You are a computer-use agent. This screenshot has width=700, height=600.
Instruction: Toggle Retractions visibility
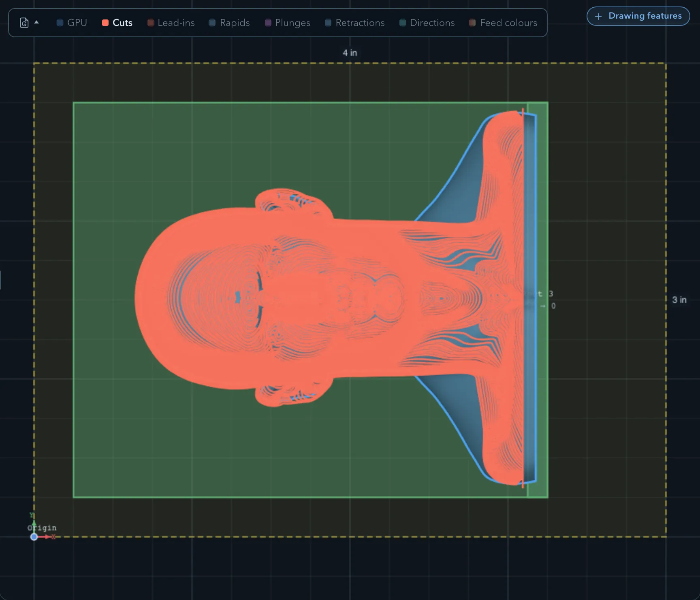[x=354, y=23]
